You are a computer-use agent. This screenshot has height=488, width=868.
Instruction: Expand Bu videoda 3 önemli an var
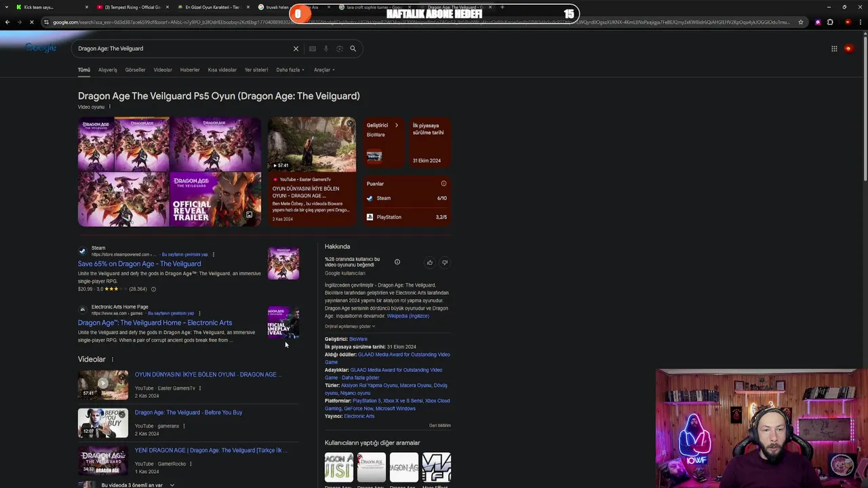tap(138, 485)
